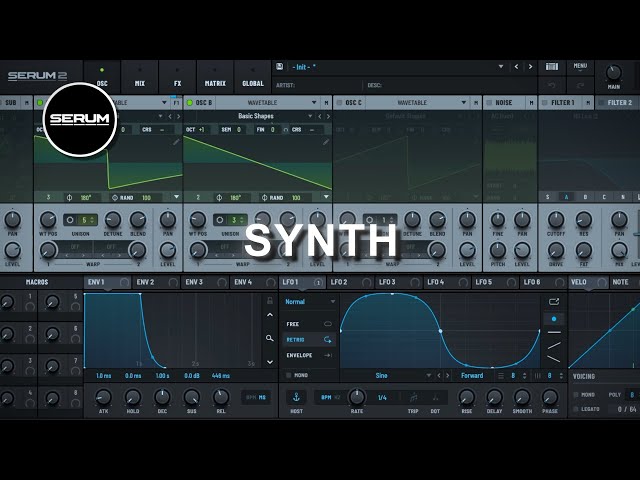Enable FILTER 1
Viewport: 640px width, 480px height.
click(x=544, y=102)
